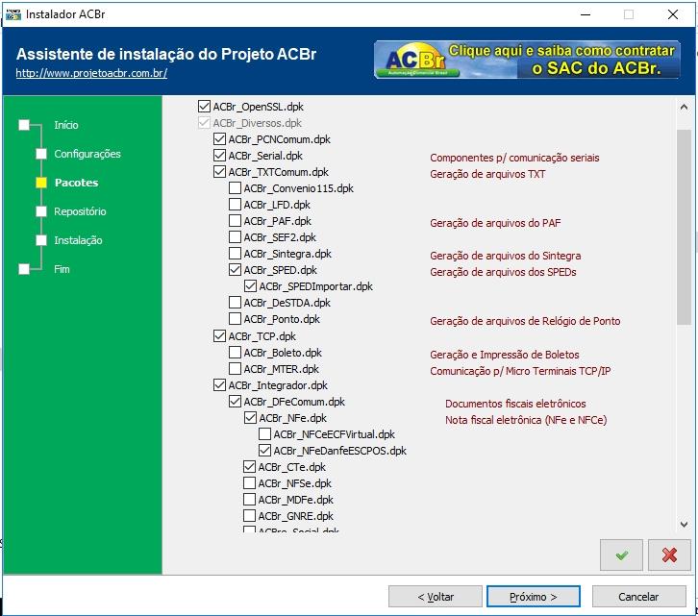Select the Fim wizard step

coord(62,269)
